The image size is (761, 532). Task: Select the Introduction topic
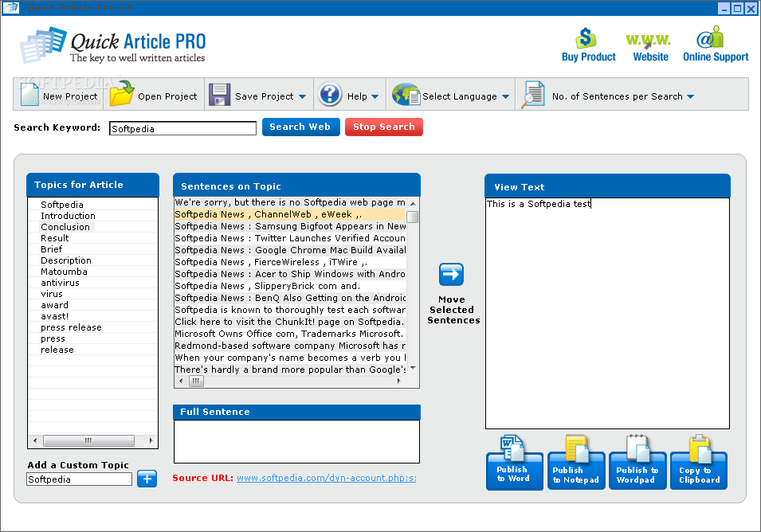68,216
